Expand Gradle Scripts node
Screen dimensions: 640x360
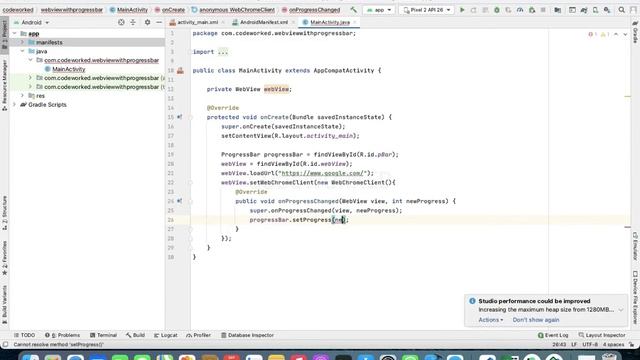click(x=15, y=105)
